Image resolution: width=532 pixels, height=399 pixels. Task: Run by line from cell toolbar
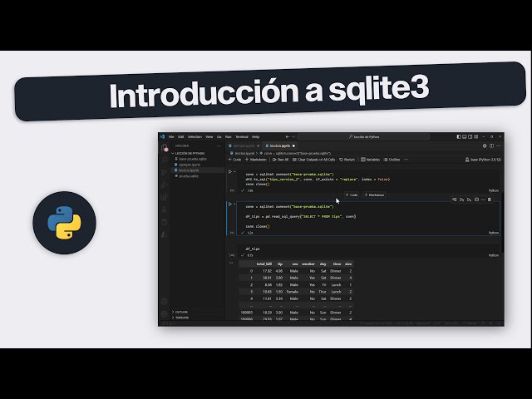coord(455,199)
